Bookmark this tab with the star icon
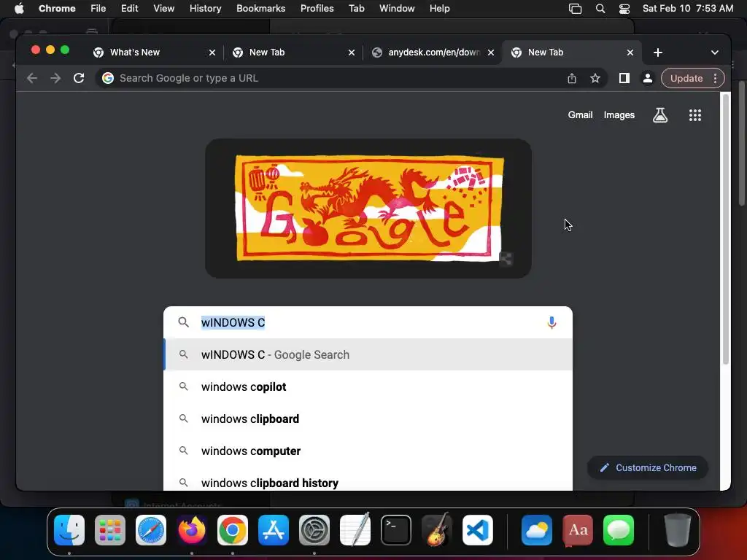This screenshot has width=747, height=560. [595, 78]
